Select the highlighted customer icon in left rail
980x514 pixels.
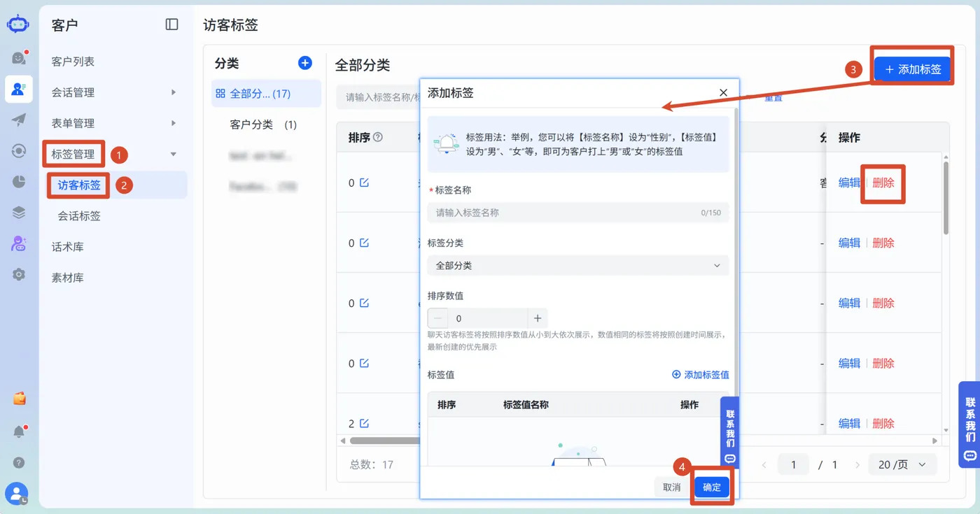[18, 89]
